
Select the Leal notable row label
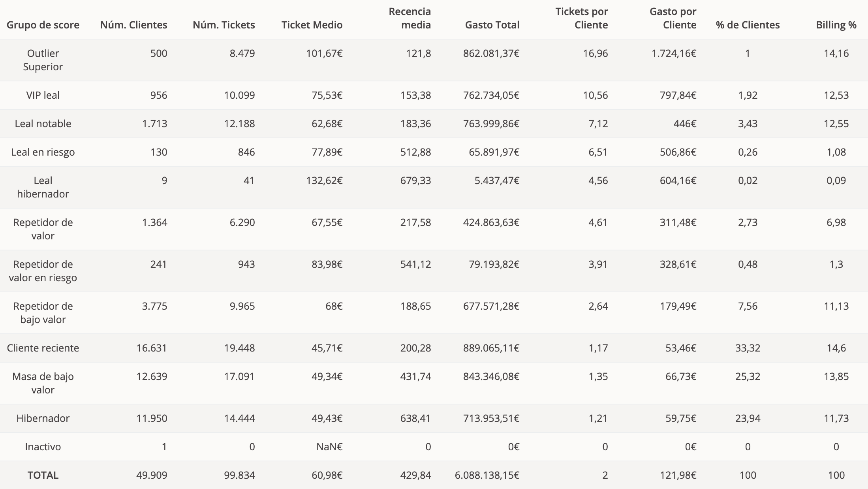pyautogui.click(x=43, y=124)
